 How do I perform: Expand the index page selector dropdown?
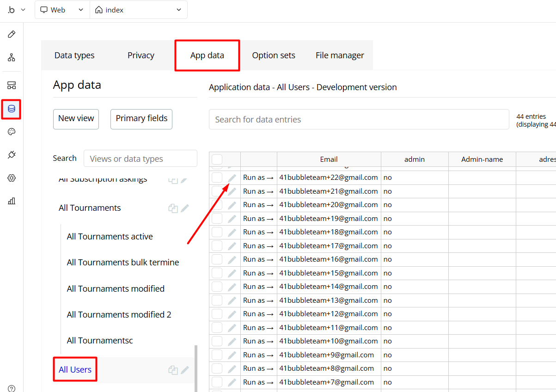click(x=139, y=10)
